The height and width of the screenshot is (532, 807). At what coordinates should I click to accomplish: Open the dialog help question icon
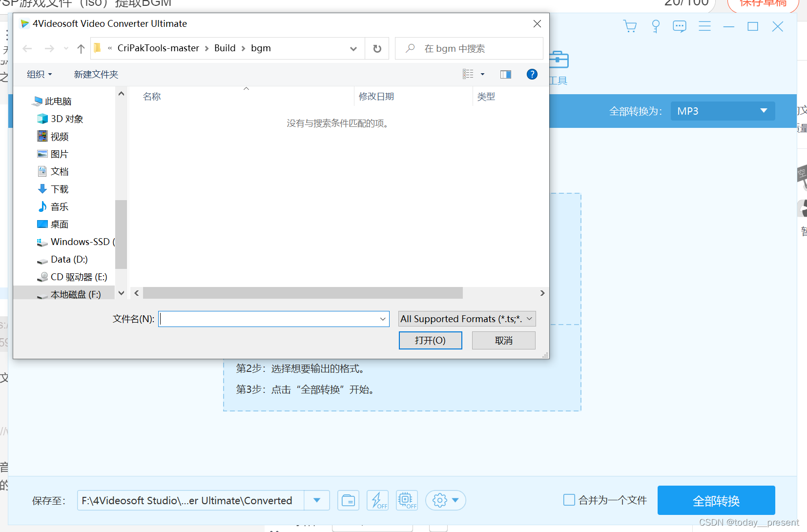532,74
